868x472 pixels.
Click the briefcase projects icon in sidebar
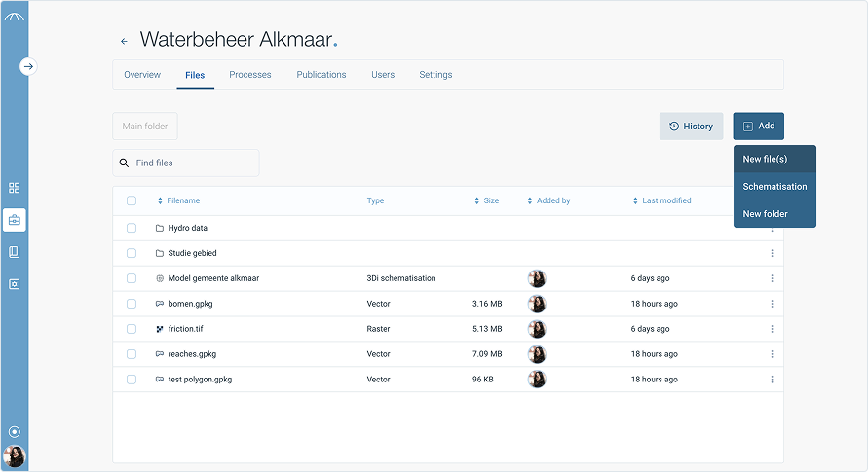coord(14,220)
